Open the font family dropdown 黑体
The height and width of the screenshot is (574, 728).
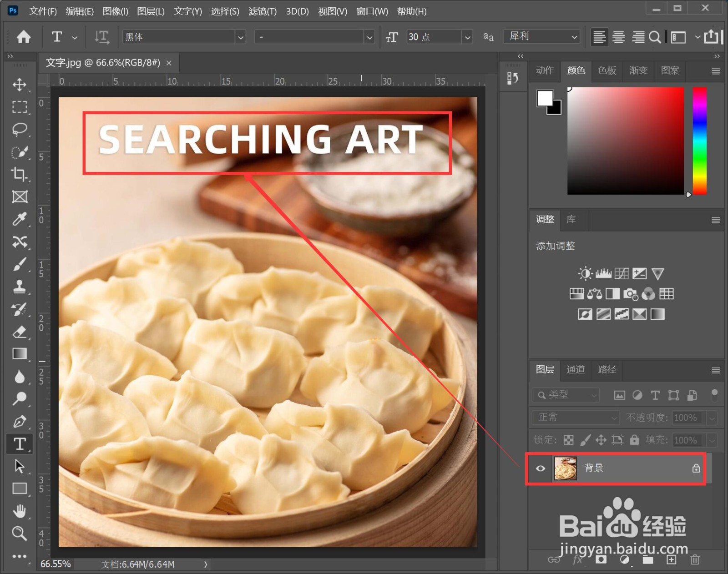(241, 37)
